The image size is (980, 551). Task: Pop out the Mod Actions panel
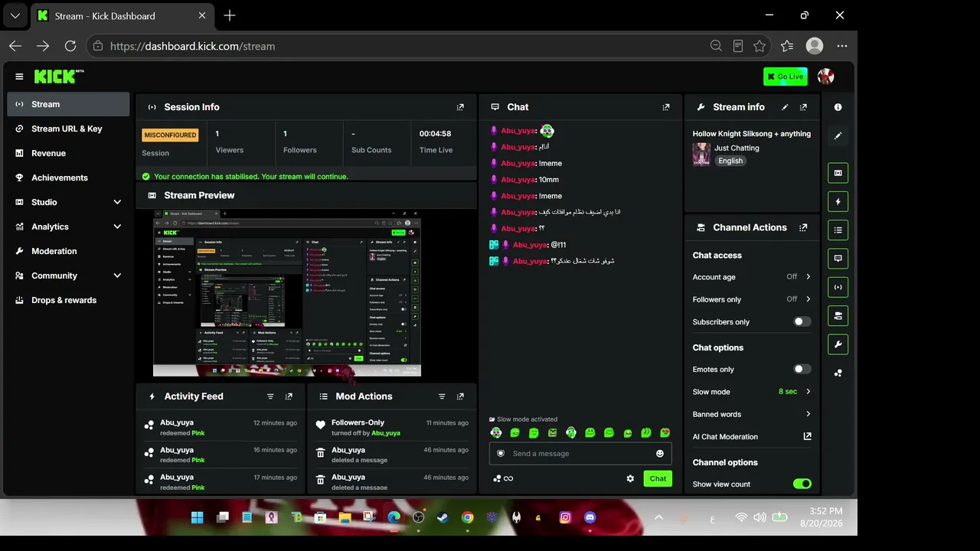tap(460, 396)
